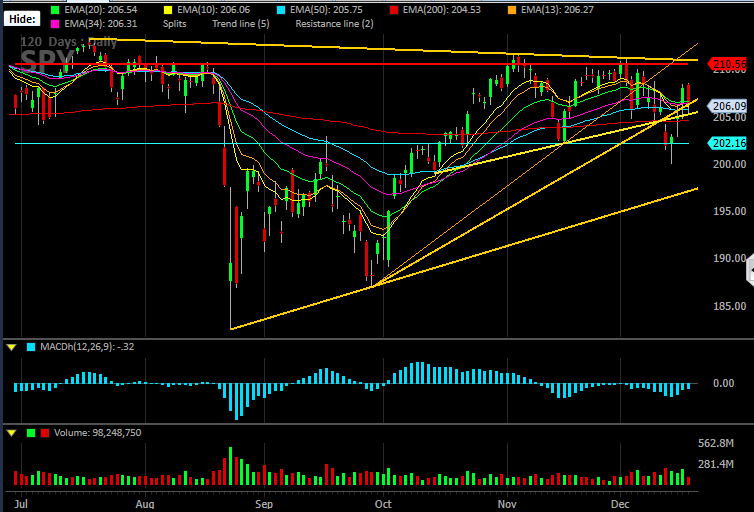Click the Hide: button

[x=22, y=19]
